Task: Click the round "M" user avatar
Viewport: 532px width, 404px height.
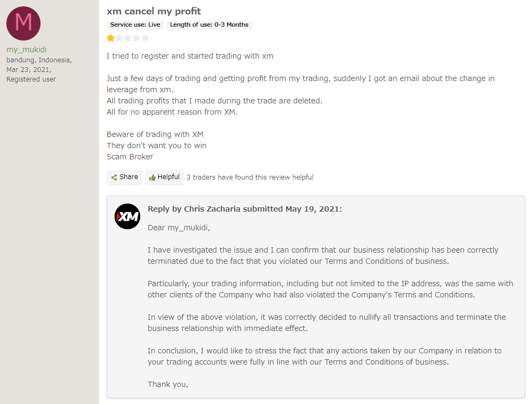Action: pyautogui.click(x=23, y=23)
